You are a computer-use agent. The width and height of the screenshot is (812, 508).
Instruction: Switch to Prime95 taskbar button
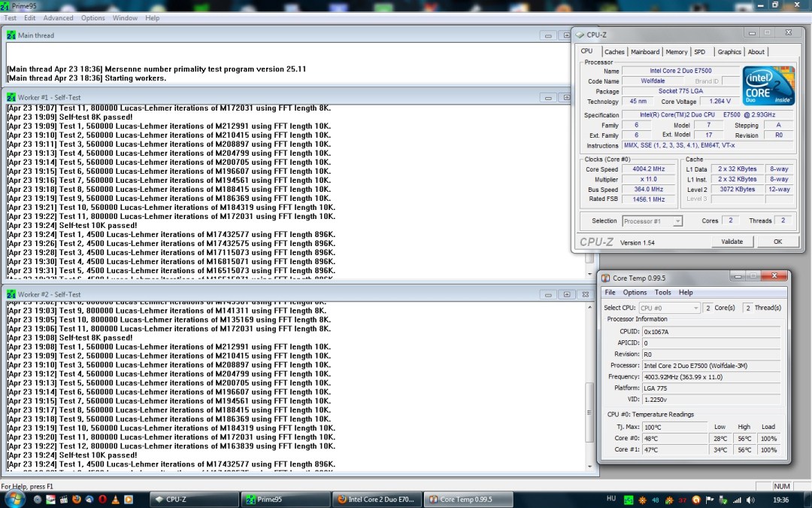tap(286, 500)
